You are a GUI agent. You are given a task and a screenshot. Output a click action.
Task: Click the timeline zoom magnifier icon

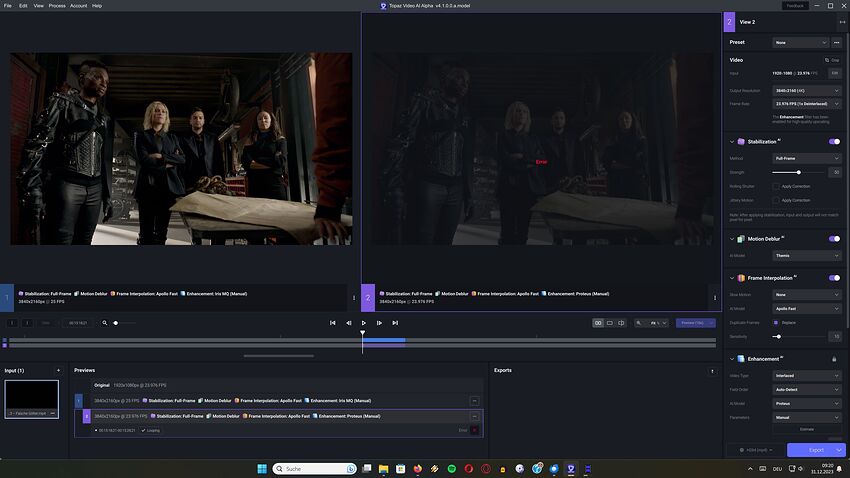(105, 323)
